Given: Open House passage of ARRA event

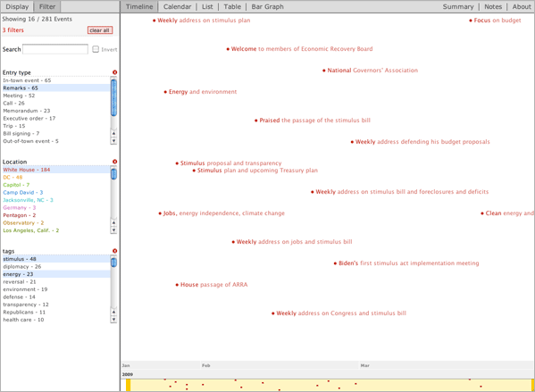Looking at the screenshot, I should point(213,285).
